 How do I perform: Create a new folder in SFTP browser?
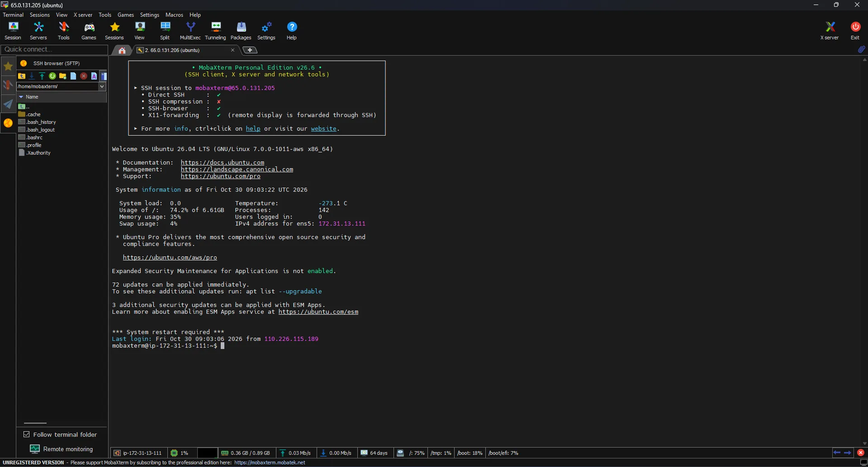(x=63, y=76)
